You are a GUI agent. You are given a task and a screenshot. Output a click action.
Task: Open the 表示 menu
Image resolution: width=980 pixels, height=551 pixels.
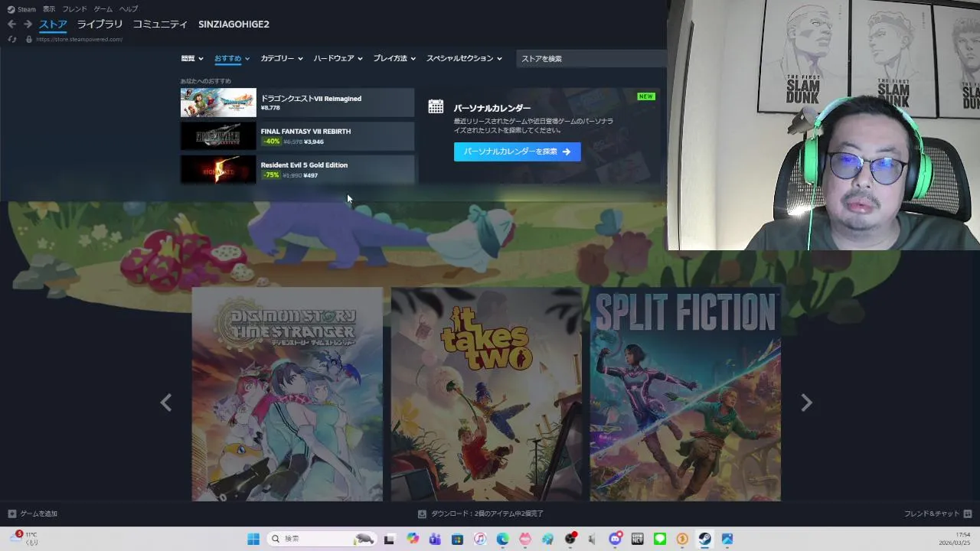click(49, 9)
